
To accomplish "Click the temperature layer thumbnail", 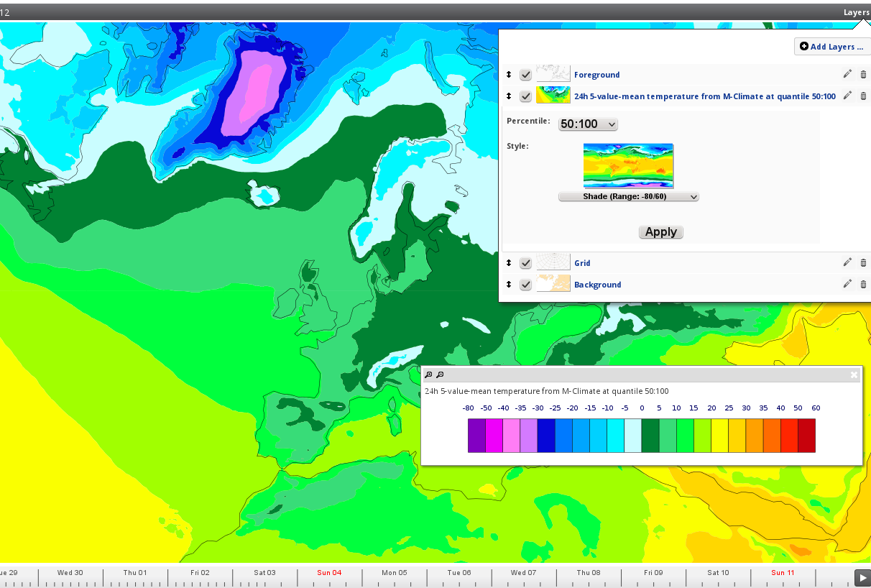I will [553, 96].
